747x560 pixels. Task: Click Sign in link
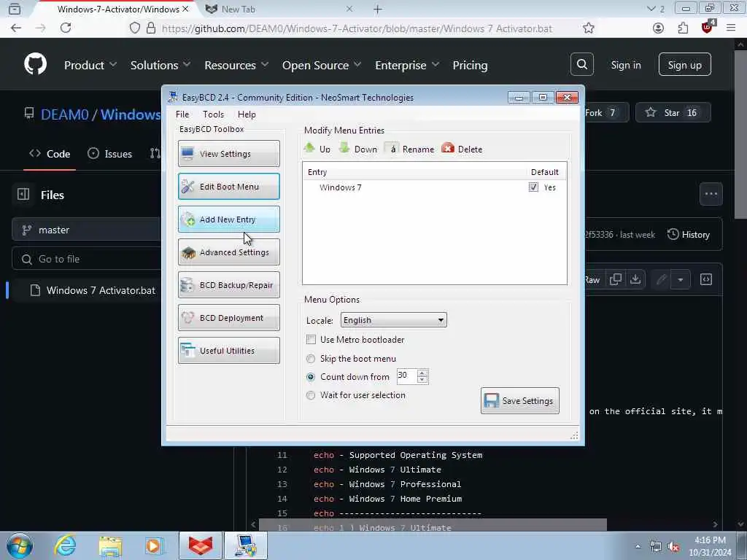625,65
